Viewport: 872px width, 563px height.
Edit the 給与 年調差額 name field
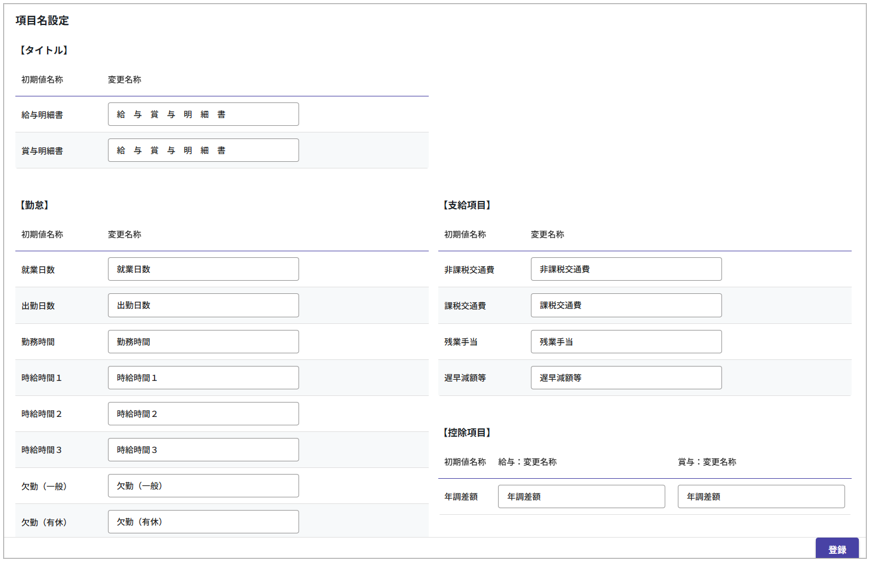[x=581, y=497]
